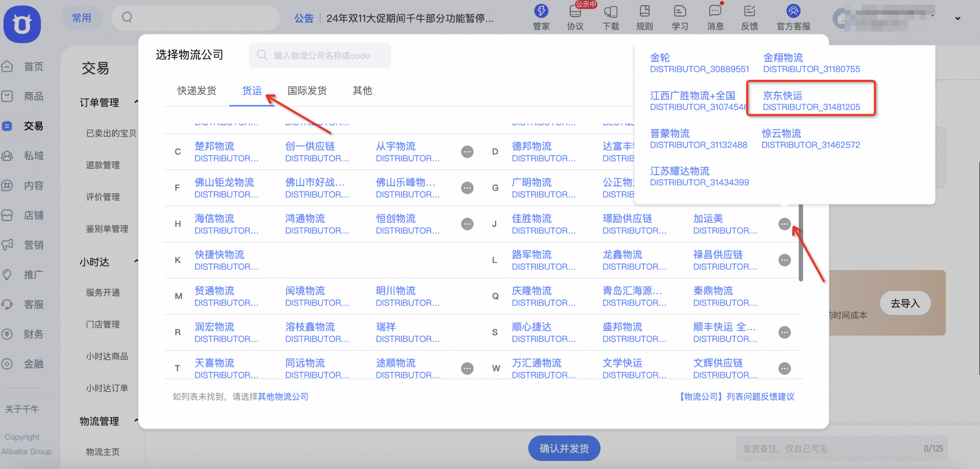Go to 客服 in left sidebar
Viewport: 980px width, 469px height.
[23, 304]
